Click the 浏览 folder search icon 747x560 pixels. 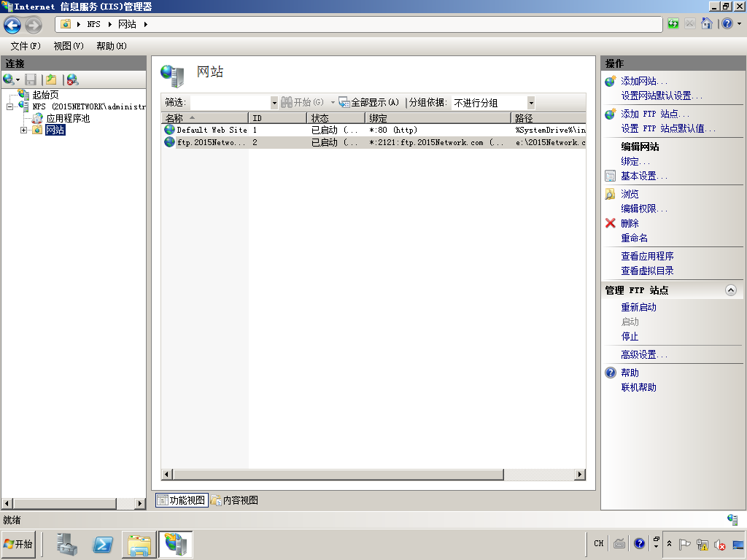611,194
